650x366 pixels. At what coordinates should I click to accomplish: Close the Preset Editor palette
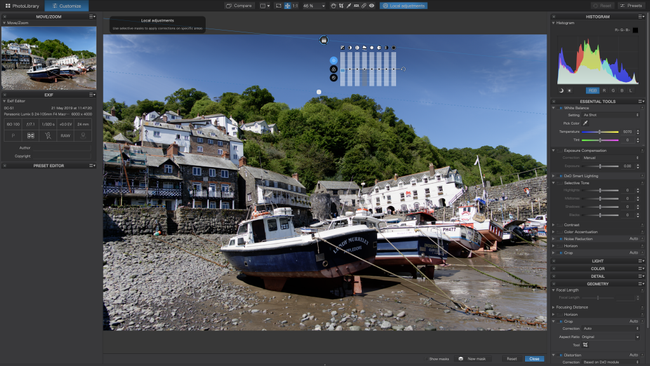5,165
